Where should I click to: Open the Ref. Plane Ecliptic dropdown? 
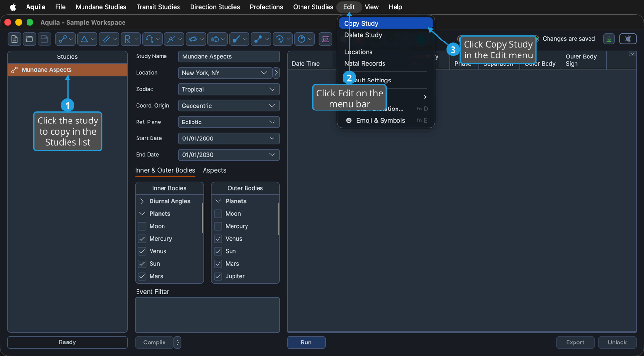coord(229,122)
